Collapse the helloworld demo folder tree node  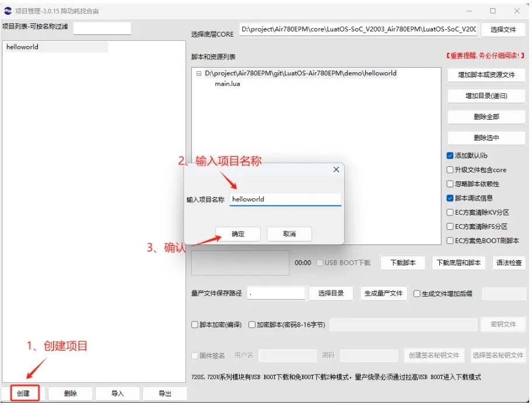[199, 74]
